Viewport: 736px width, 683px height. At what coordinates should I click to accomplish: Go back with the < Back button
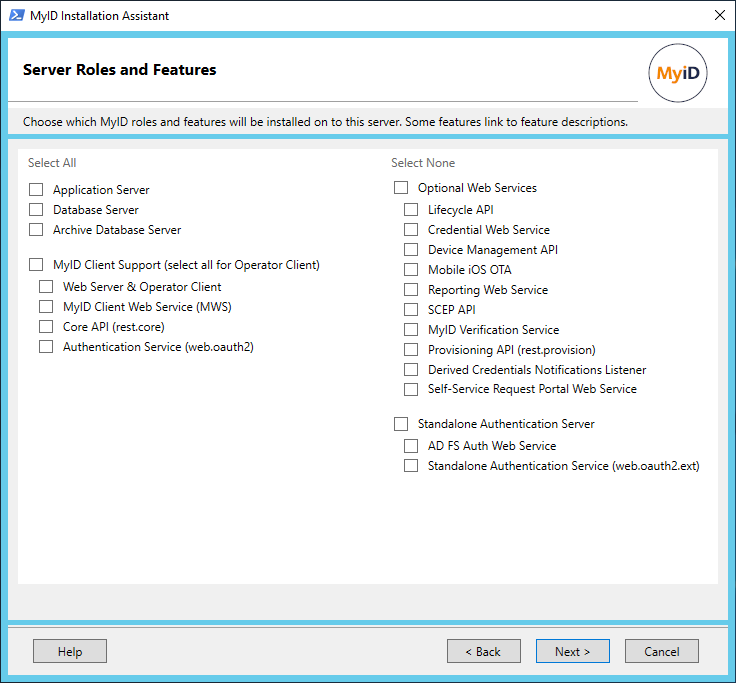point(484,651)
